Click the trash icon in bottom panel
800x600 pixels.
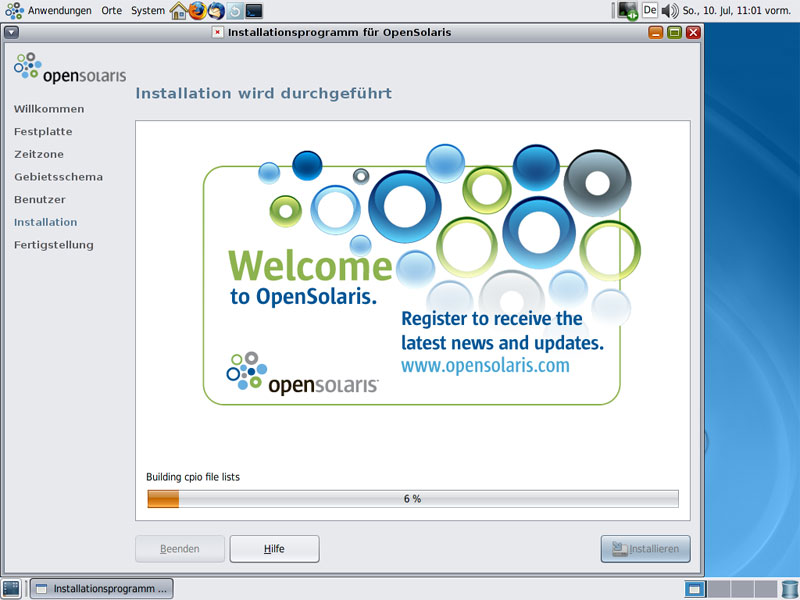pos(789,589)
